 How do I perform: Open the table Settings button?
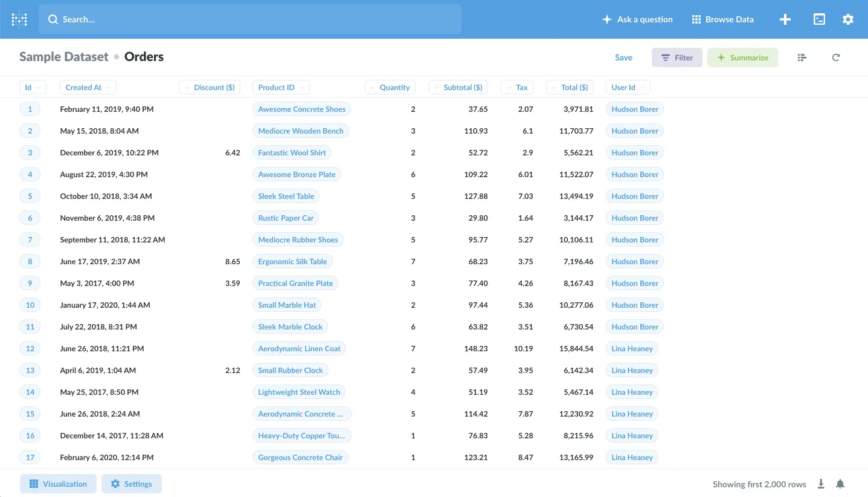pyautogui.click(x=132, y=484)
